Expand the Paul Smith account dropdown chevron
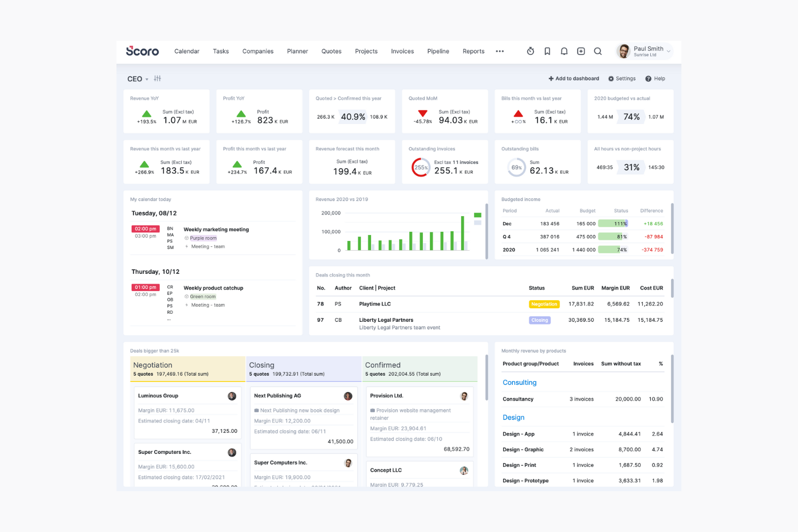798x532 pixels. (669, 52)
